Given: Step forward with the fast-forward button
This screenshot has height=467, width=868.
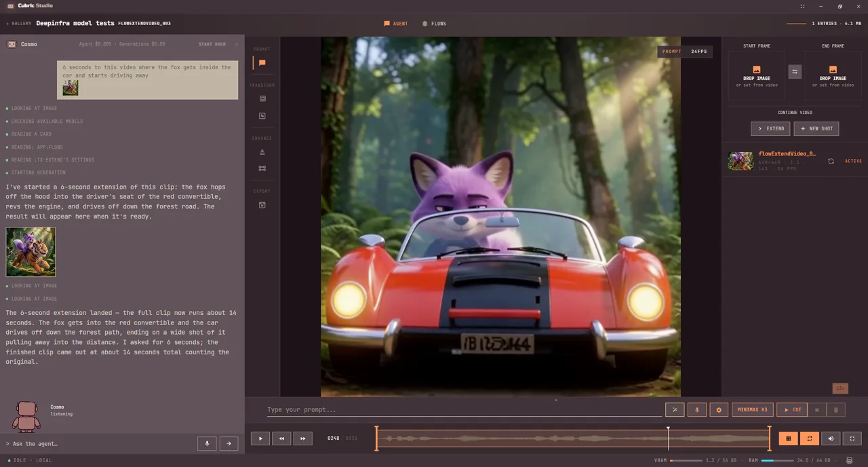Looking at the screenshot, I should pyautogui.click(x=303, y=438).
